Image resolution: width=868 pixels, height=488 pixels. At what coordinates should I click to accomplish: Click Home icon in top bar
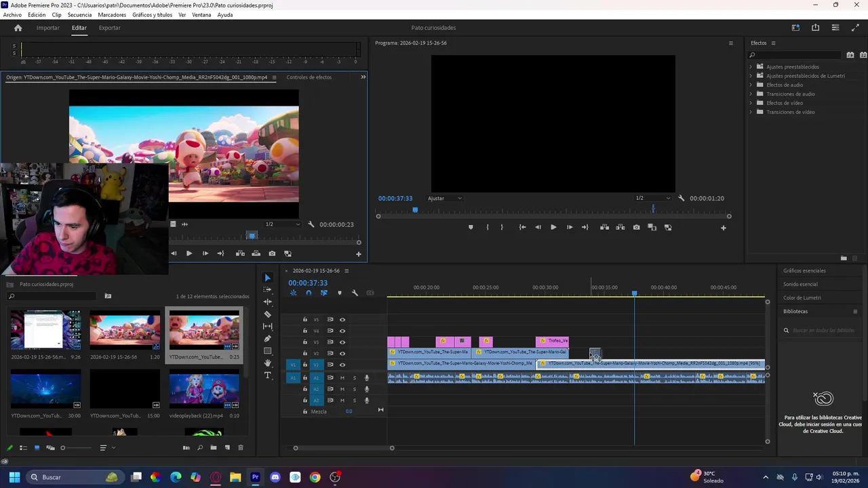pyautogui.click(x=18, y=28)
